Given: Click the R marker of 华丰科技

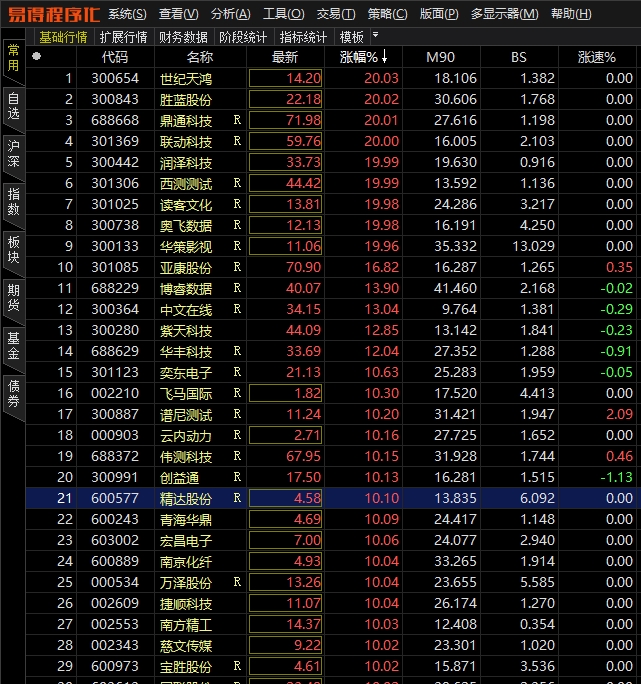Looking at the screenshot, I should [x=237, y=351].
